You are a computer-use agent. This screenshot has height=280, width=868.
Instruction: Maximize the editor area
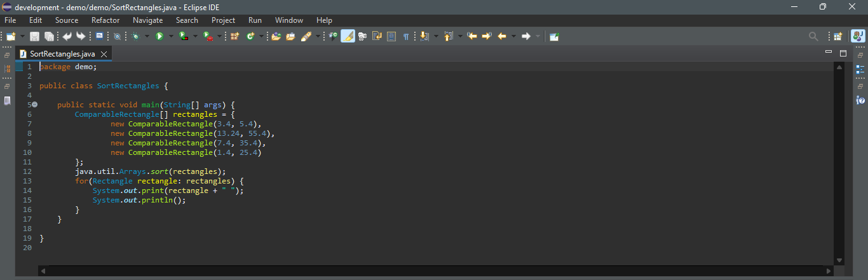click(x=843, y=53)
